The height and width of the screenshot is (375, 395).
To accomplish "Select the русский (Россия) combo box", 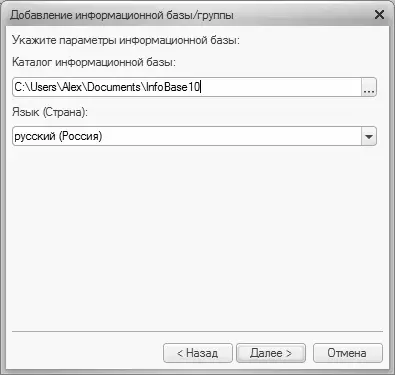I will click(194, 136).
